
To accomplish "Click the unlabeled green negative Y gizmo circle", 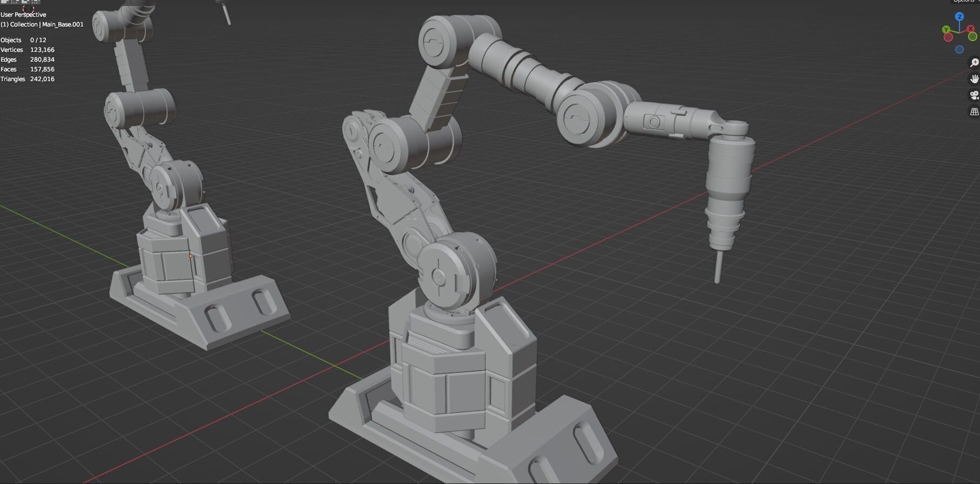I will point(972,36).
